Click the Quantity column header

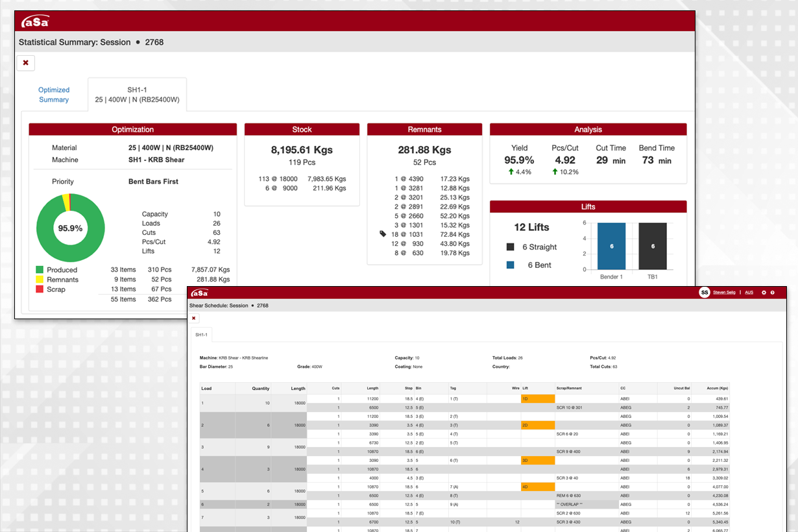pos(253,389)
